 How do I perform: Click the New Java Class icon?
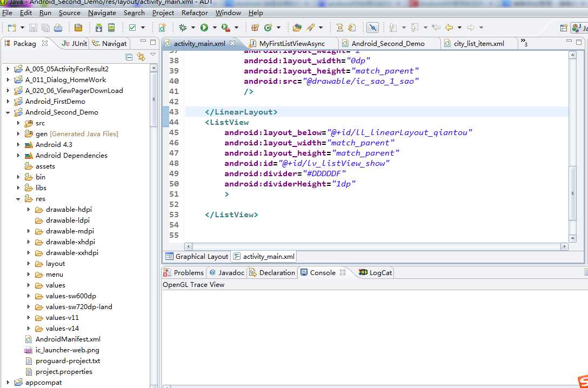tap(268, 28)
